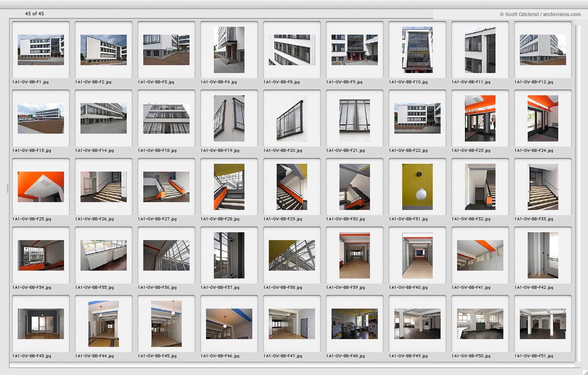588x375 pixels.
Task: Select thumbnail 1A1-GW-BB-F24.jpg
Action: pos(543,118)
